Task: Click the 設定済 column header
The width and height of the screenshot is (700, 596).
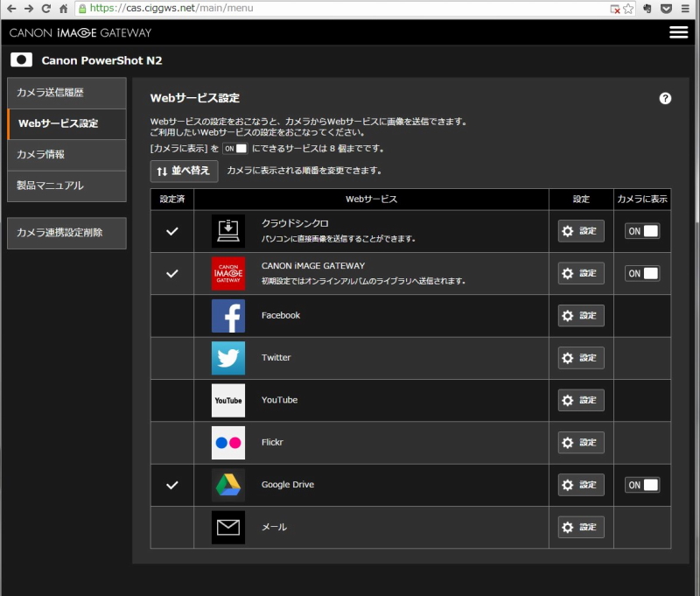Action: 172,200
